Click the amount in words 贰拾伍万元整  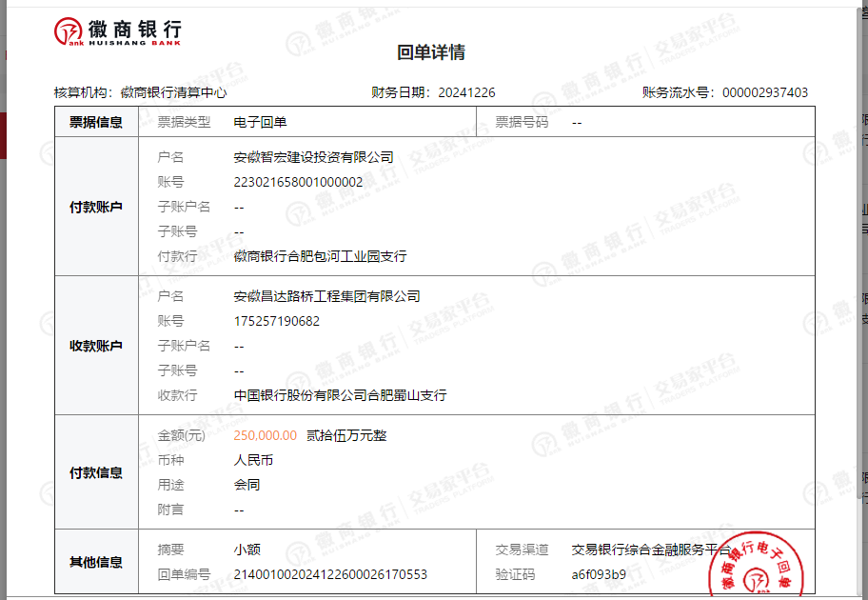[346, 435]
